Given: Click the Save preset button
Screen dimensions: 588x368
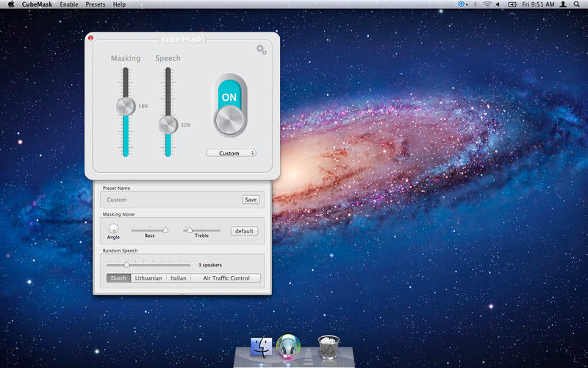Looking at the screenshot, I should (251, 199).
